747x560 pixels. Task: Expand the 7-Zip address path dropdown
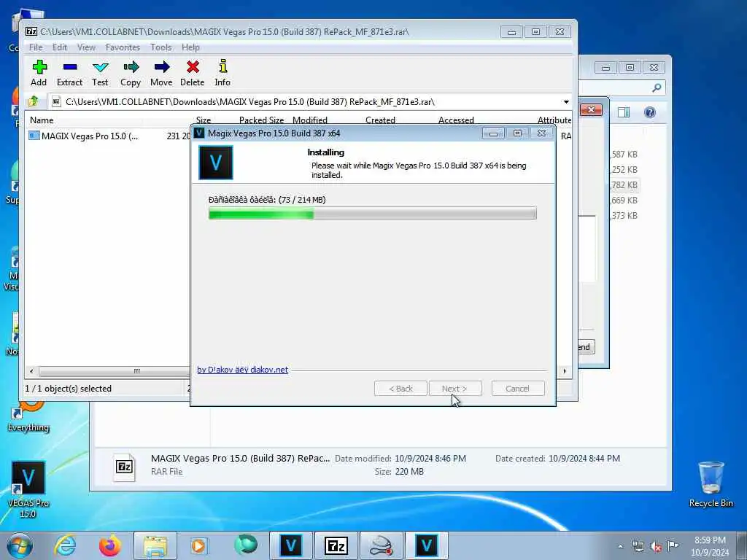(x=566, y=102)
